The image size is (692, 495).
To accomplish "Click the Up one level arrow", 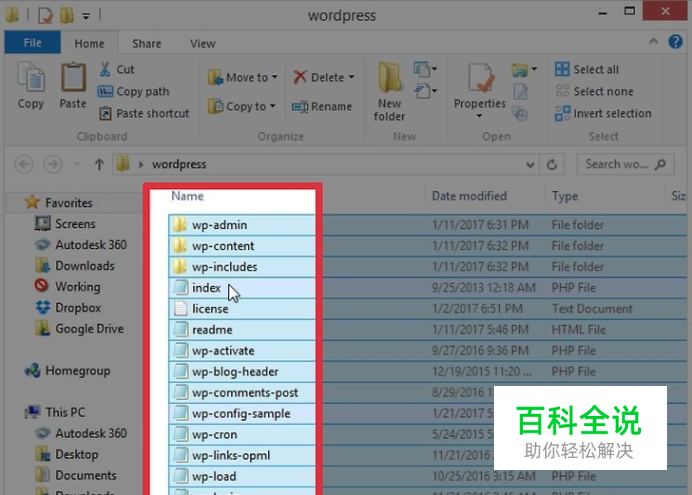I will point(99,165).
